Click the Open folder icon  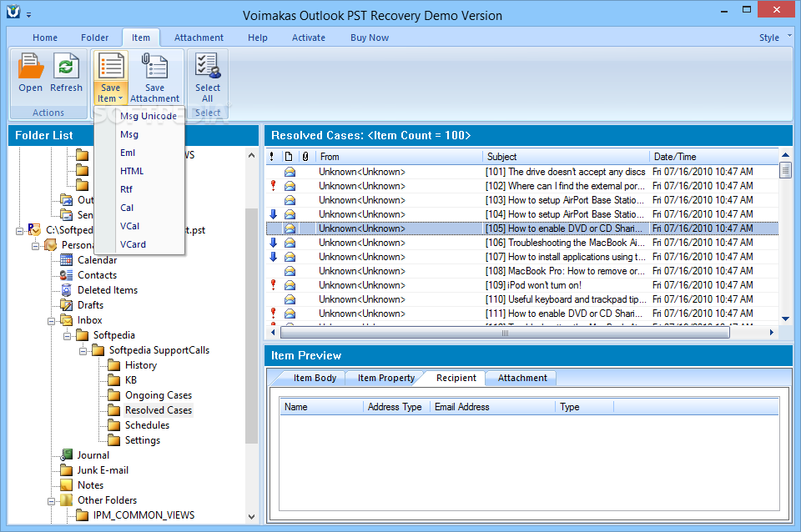[31, 66]
